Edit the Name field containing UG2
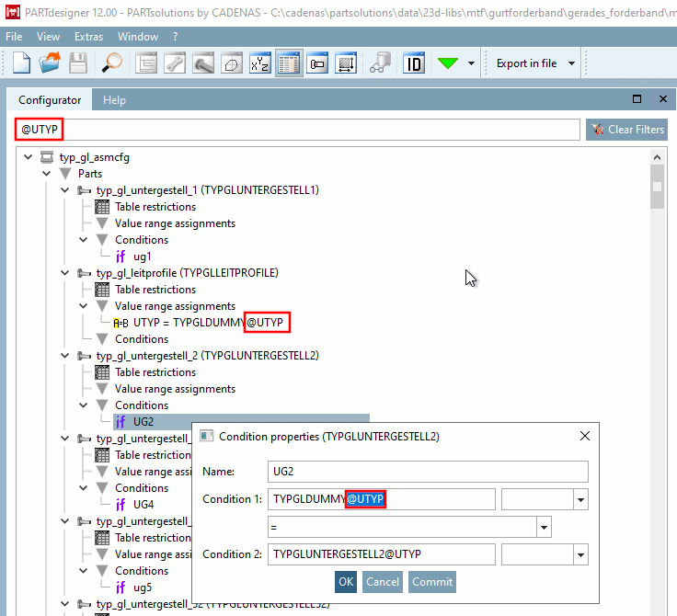 point(428,472)
